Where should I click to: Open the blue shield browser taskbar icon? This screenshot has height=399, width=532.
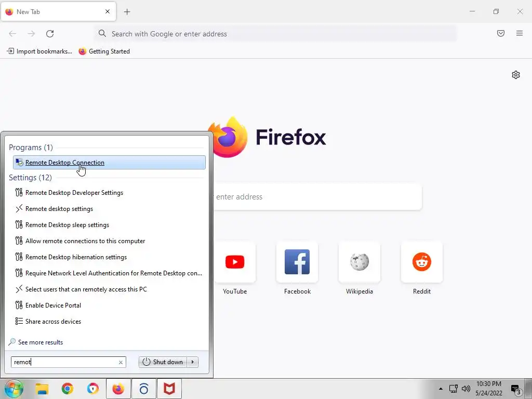click(x=92, y=389)
